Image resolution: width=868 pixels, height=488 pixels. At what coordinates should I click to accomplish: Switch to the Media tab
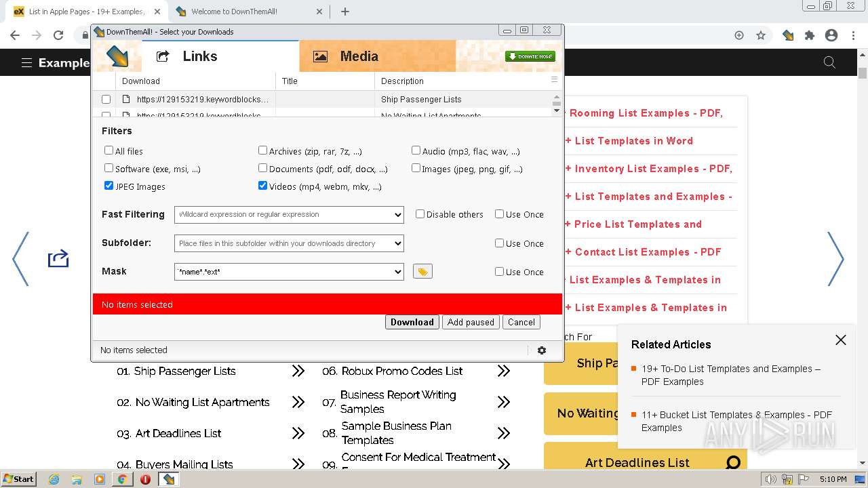coord(377,56)
